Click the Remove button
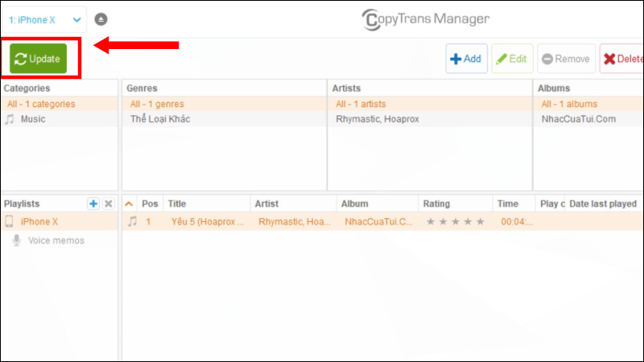 pyautogui.click(x=566, y=59)
